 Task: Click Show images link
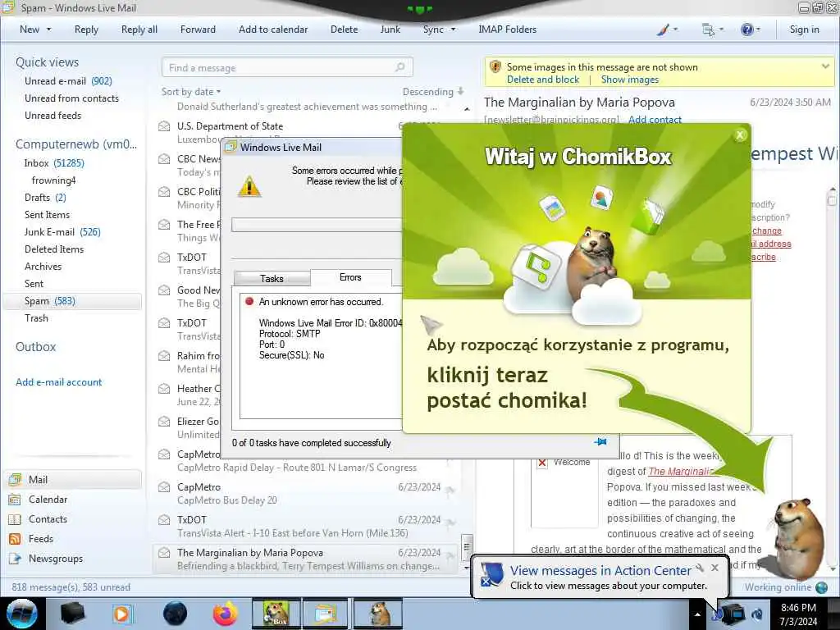629,80
